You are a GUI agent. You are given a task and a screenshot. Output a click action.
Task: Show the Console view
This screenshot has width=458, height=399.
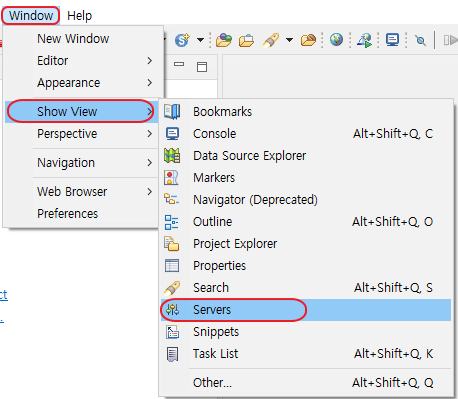306,134
